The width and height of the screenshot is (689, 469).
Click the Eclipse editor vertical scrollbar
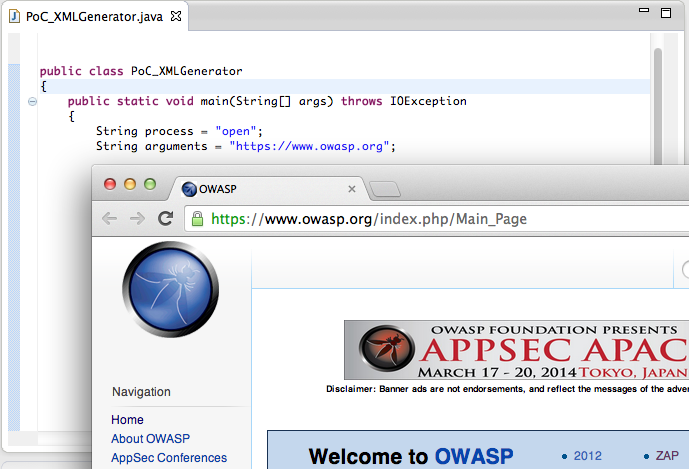658,105
